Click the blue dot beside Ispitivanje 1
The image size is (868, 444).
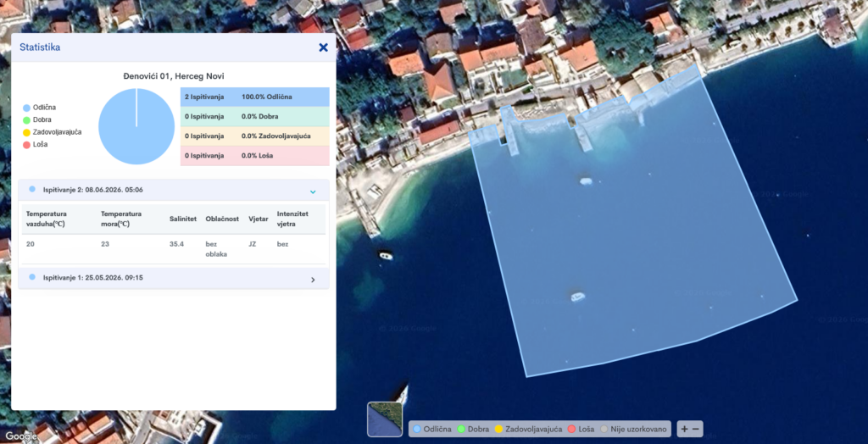point(32,277)
